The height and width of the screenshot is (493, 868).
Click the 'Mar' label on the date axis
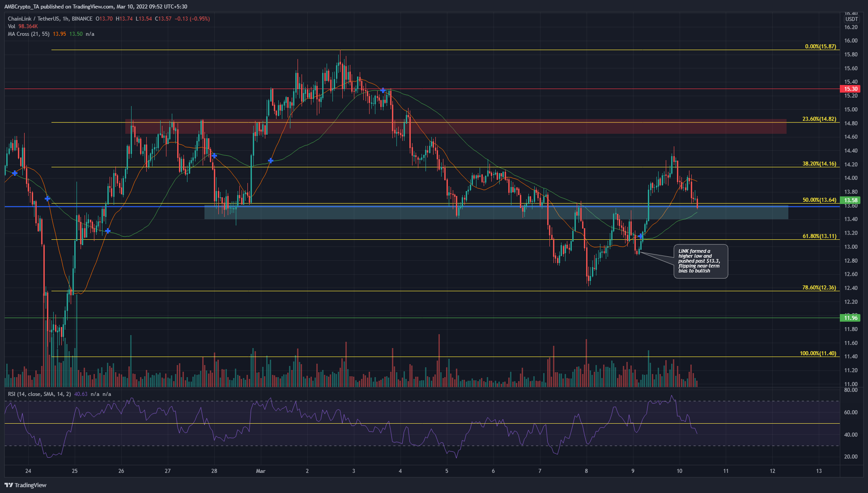[261, 471]
